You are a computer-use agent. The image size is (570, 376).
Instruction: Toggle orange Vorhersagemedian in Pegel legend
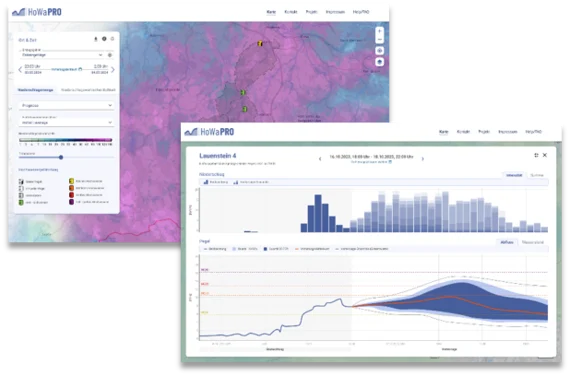pyautogui.click(x=312, y=249)
